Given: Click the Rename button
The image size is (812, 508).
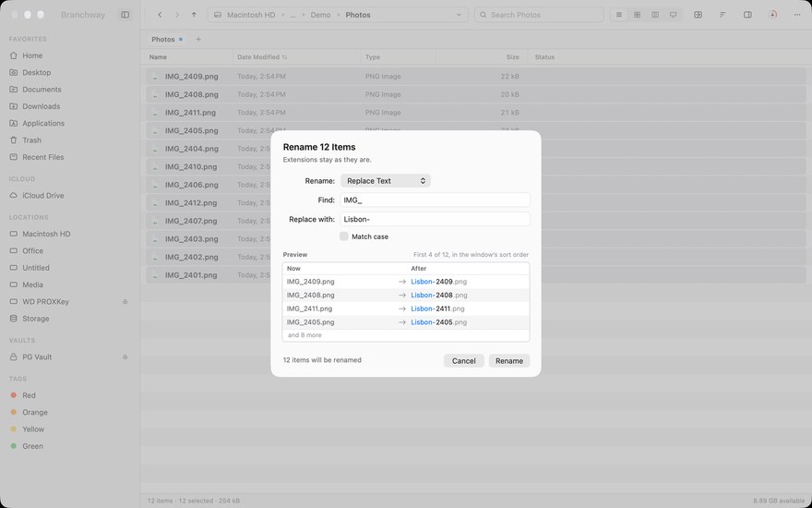Looking at the screenshot, I should (x=509, y=361).
